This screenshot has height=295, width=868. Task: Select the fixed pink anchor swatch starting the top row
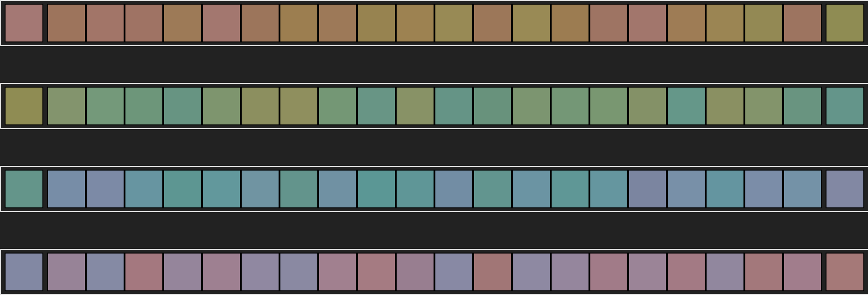point(24,23)
